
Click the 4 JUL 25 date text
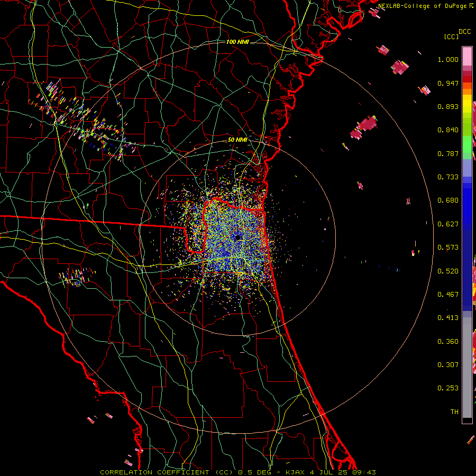[329, 472]
